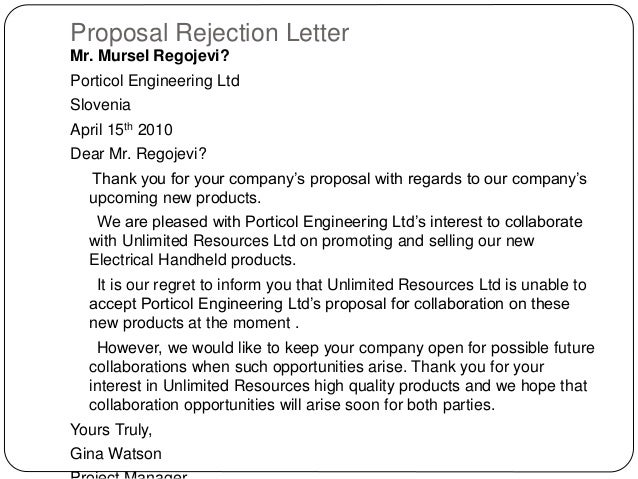Click the 'accept Porticol Engineering Ltd's proposal' line

click(329, 304)
